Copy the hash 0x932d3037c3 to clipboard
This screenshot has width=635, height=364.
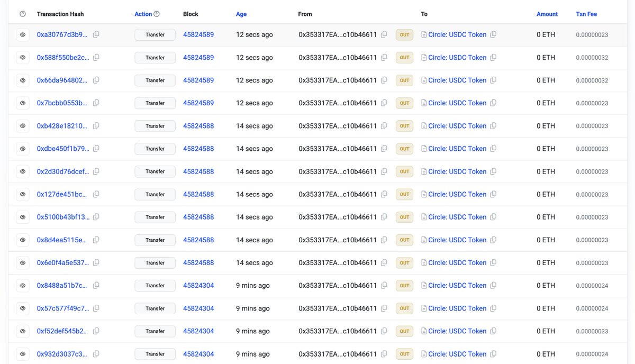click(x=96, y=353)
